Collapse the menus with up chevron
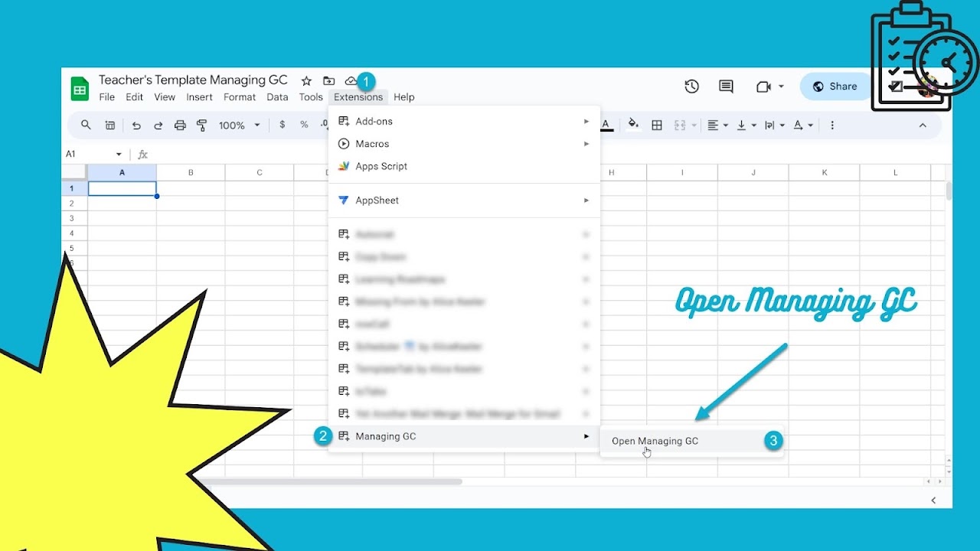Viewport: 980px width, 551px height. click(x=923, y=125)
